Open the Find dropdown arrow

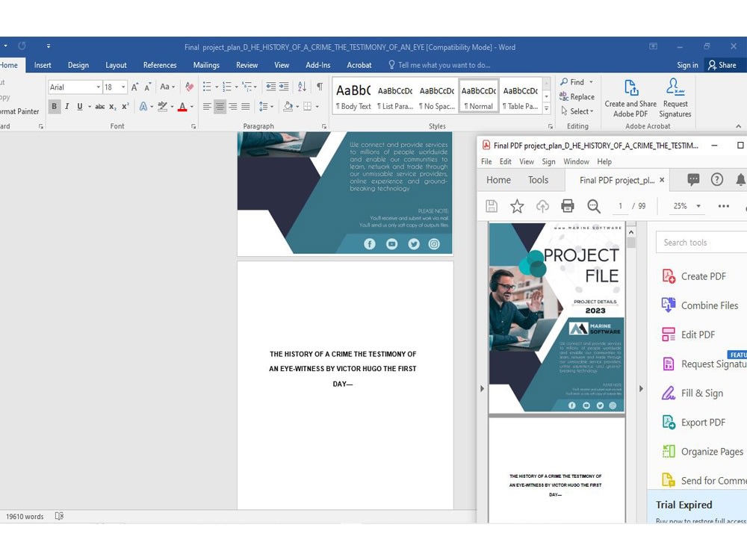tap(591, 82)
